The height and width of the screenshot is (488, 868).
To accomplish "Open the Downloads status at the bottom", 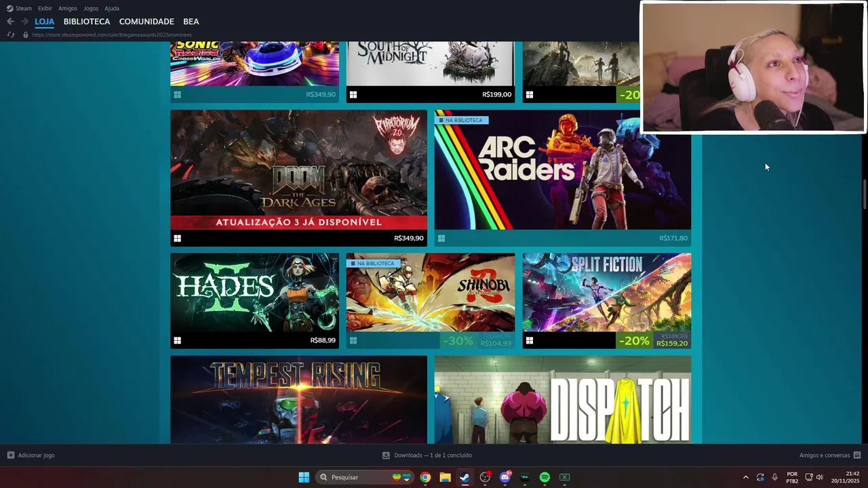I will click(x=427, y=455).
